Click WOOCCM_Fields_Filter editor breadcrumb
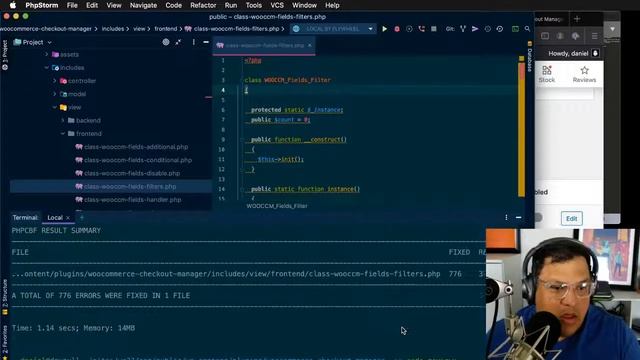Image resolution: width=640 pixels, height=360 pixels. pos(277,206)
